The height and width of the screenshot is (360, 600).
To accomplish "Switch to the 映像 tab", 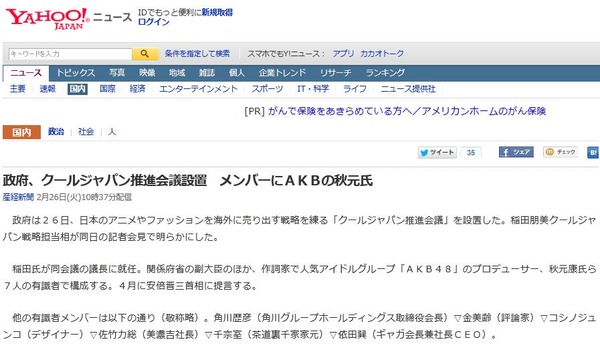I will coord(147,73).
